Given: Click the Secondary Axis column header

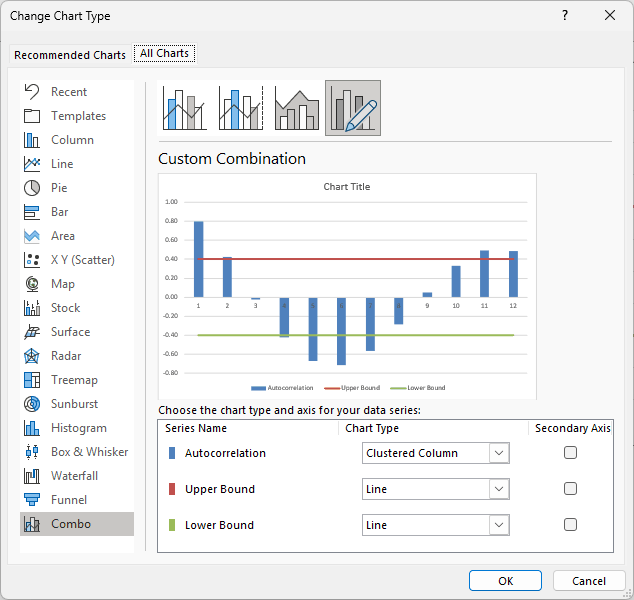Looking at the screenshot, I should pos(573,428).
